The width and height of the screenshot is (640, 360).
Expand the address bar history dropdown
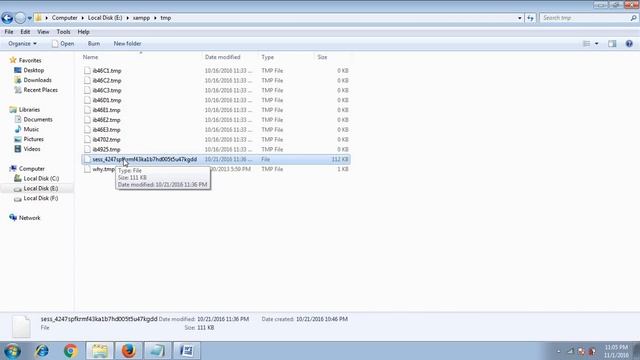[x=520, y=18]
